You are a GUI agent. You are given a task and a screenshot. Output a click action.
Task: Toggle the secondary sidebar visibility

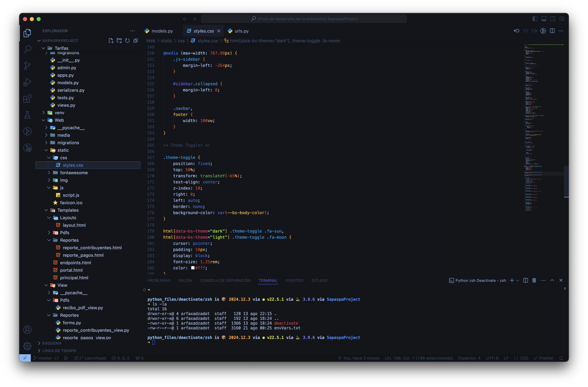[x=553, y=19]
